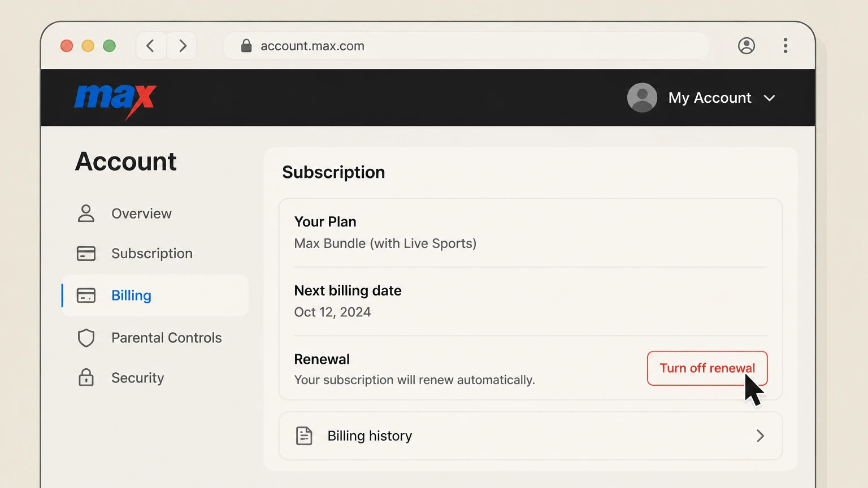Open Security in the sidebar

point(138,377)
